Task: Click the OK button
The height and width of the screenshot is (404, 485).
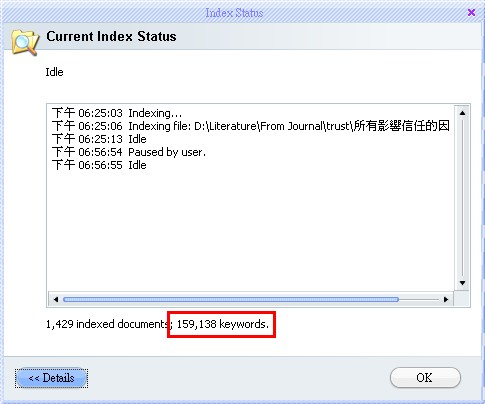Action: click(x=425, y=378)
